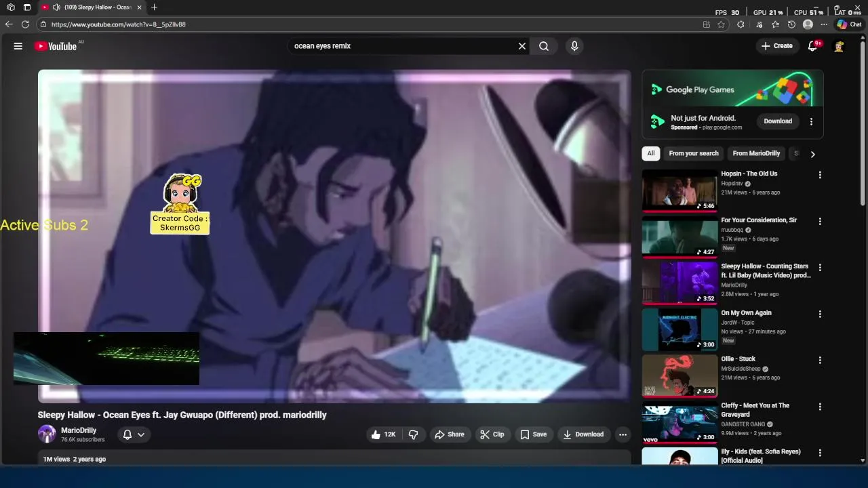Click Download on Google Play Games ad
This screenshot has height=488, width=868.
778,121
